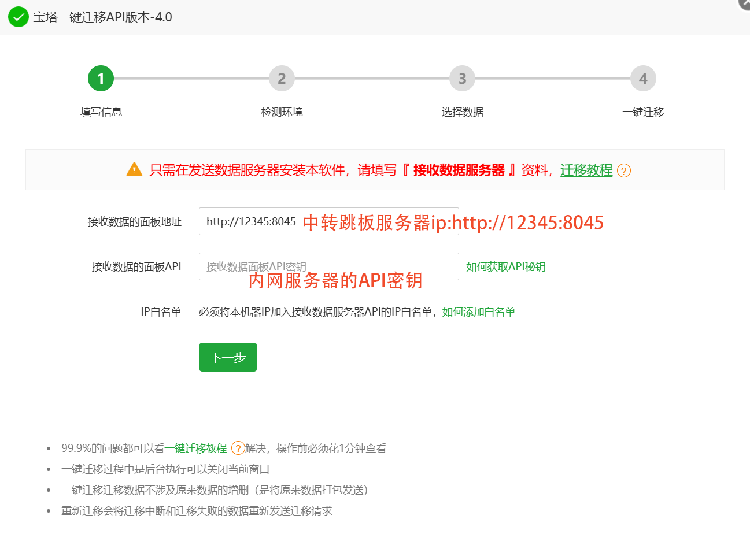Click note about 不涉及原来数据的增删
Image resolution: width=750 pixels, height=560 pixels.
[x=215, y=490]
